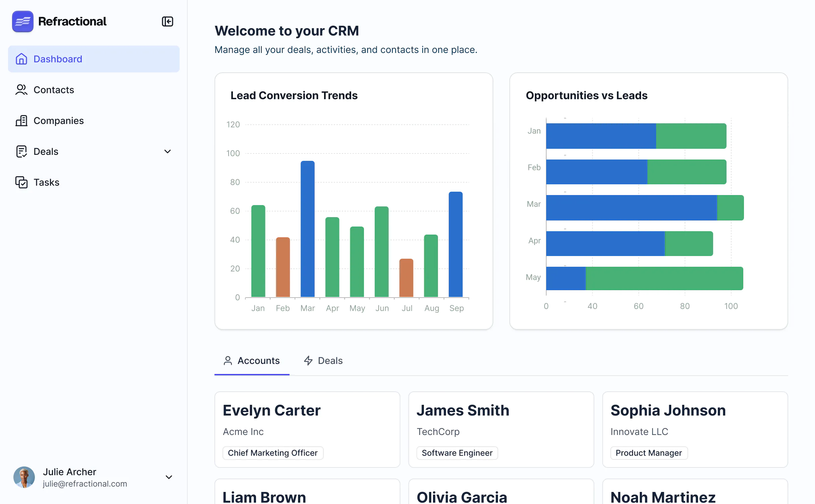Select the Accounts tab
The image size is (815, 504).
pos(252,361)
